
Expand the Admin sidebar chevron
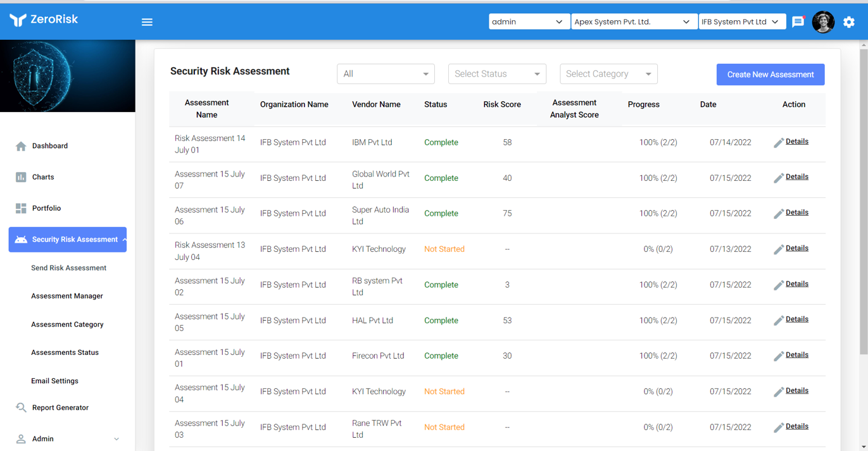(116, 439)
